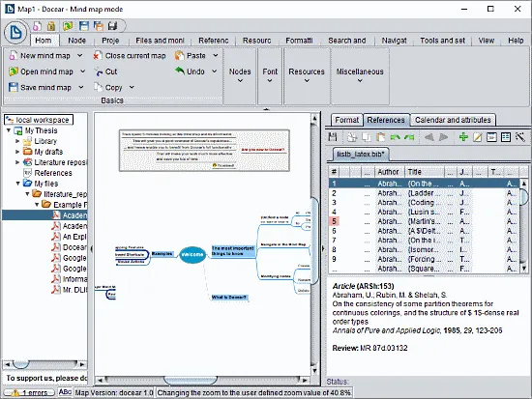Click the green undo arrow in the References toolbar

tap(395, 137)
